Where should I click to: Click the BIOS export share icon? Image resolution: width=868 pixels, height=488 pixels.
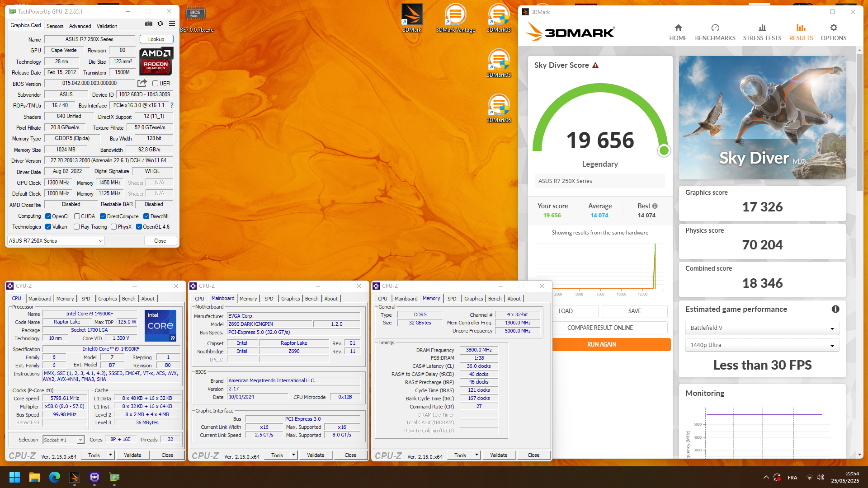click(x=142, y=83)
